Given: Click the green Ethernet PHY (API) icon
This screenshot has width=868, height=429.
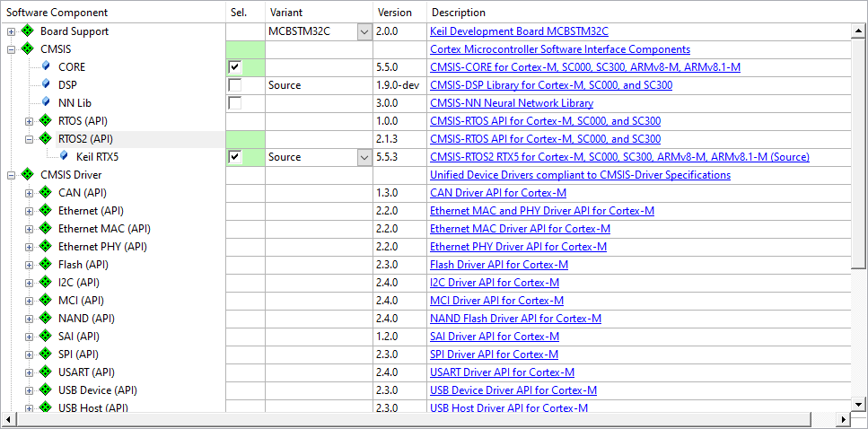Looking at the screenshot, I should coord(46,246).
